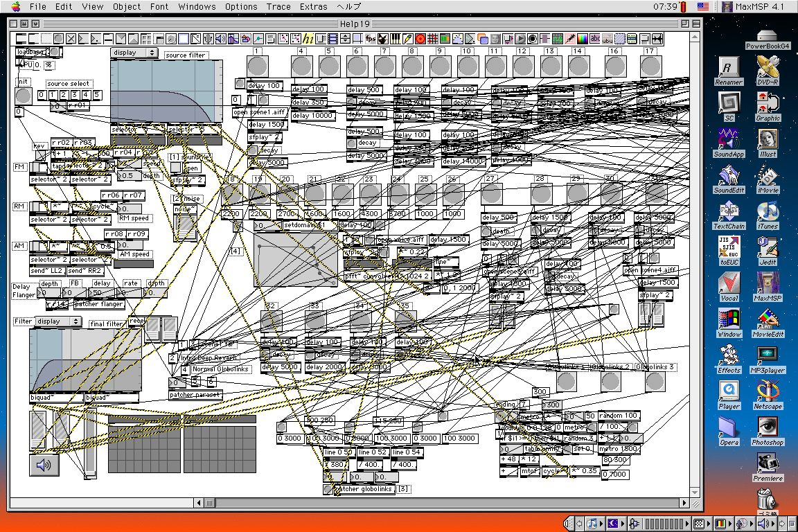This screenshot has width=798, height=532.
Task: Open the SoundEdit desktop icon
Action: pyautogui.click(x=729, y=179)
